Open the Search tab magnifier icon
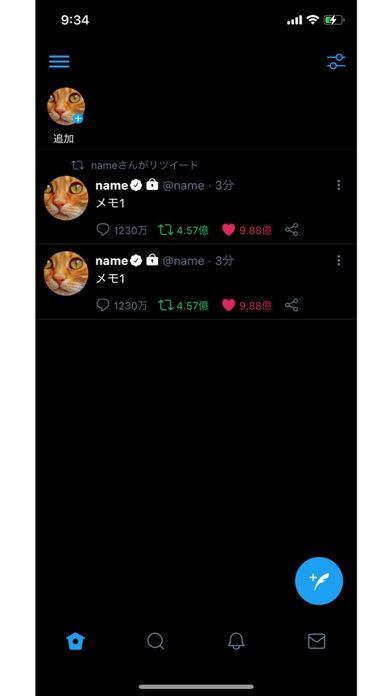392x696 pixels. coord(155,641)
